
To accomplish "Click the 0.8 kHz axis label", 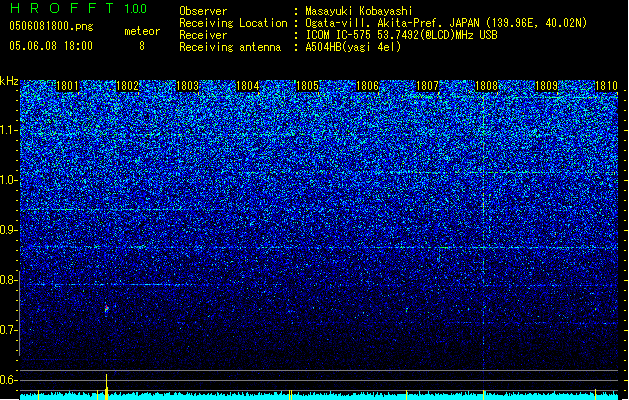I will click(9, 280).
